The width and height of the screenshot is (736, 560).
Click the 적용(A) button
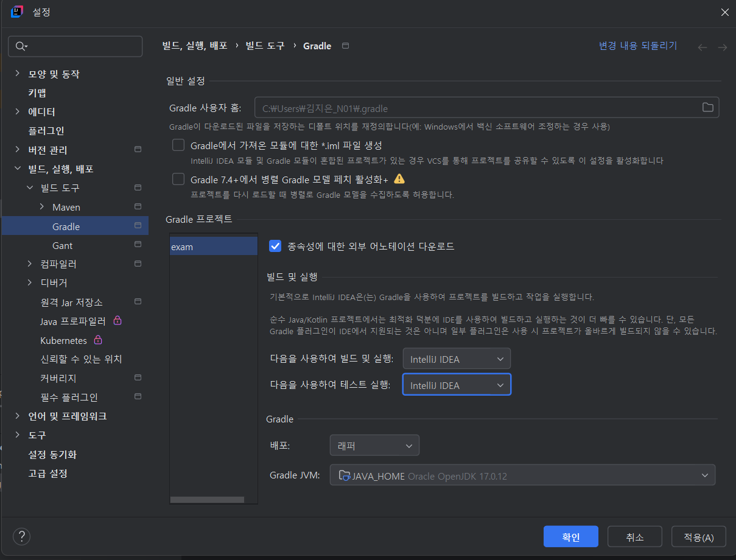(x=699, y=537)
